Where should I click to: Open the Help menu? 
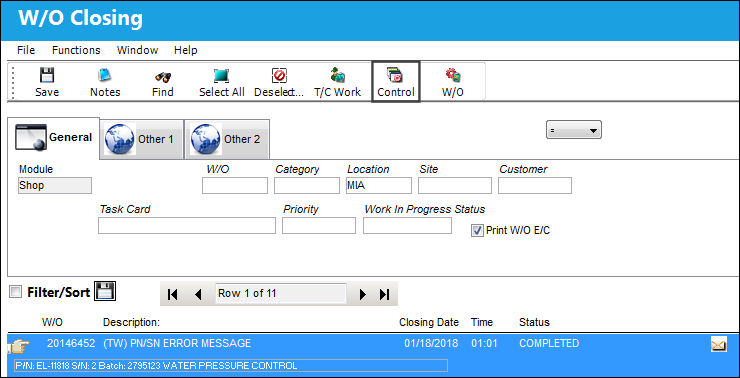coord(185,50)
